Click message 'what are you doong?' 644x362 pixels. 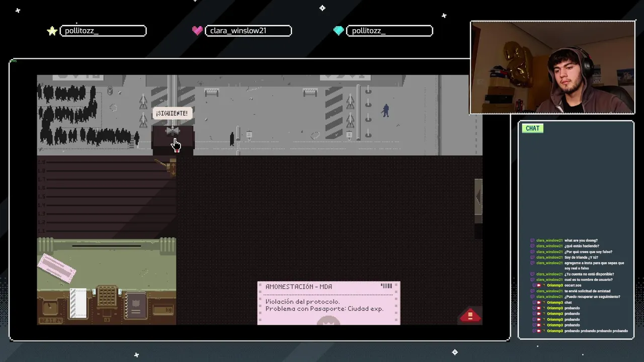point(581,240)
